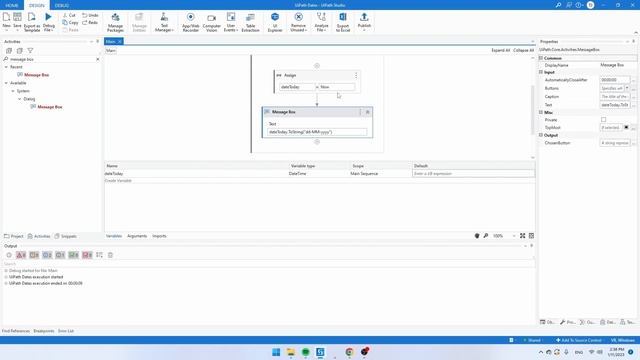Image resolution: width=640 pixels, height=360 pixels.
Task: Toggle timestamps clock icon in Output panel
Action: pos(9,255)
